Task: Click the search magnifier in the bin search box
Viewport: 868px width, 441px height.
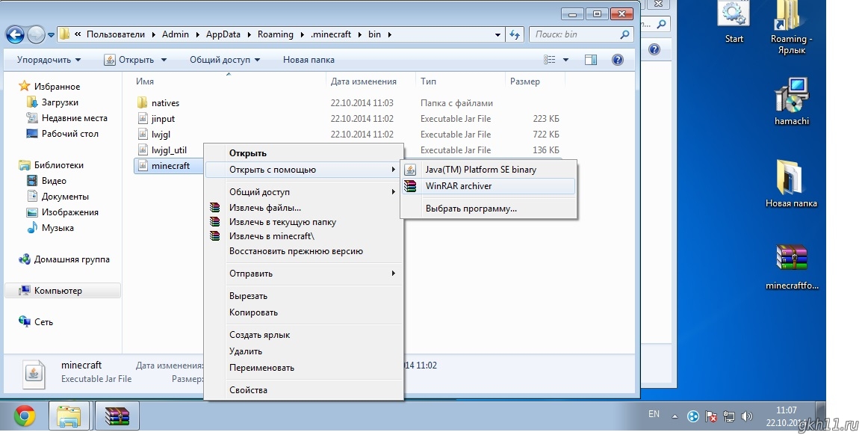Action: pos(625,34)
